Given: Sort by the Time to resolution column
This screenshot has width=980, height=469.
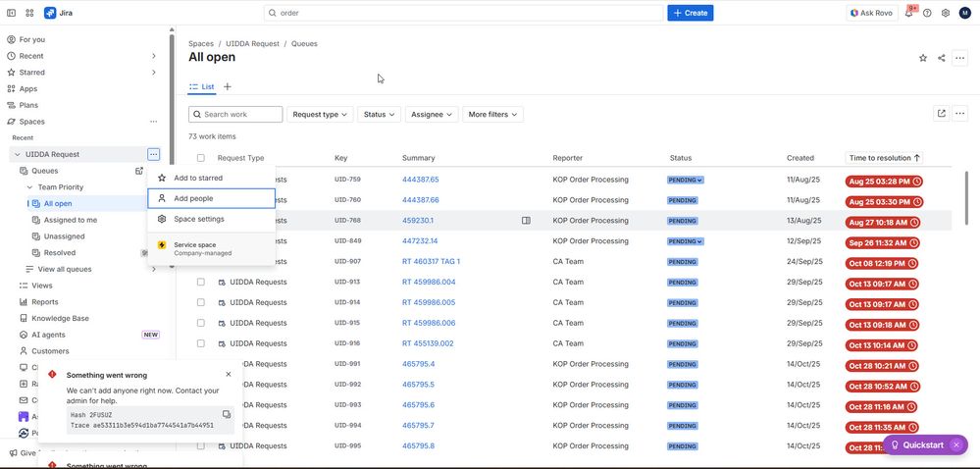Looking at the screenshot, I should (x=884, y=158).
